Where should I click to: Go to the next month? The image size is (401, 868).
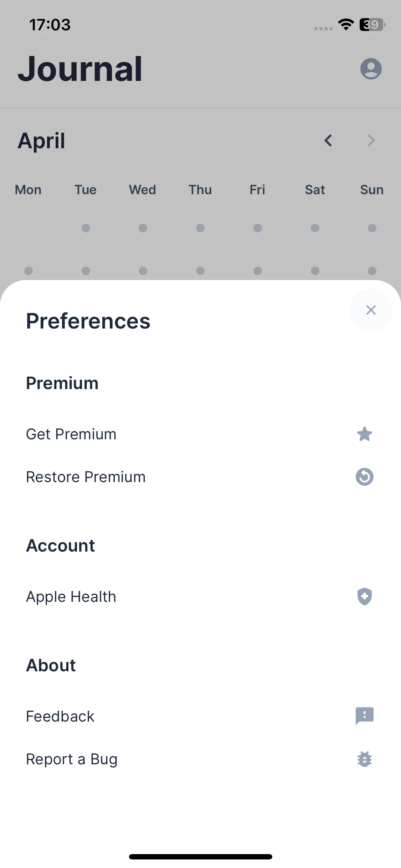[x=371, y=140]
